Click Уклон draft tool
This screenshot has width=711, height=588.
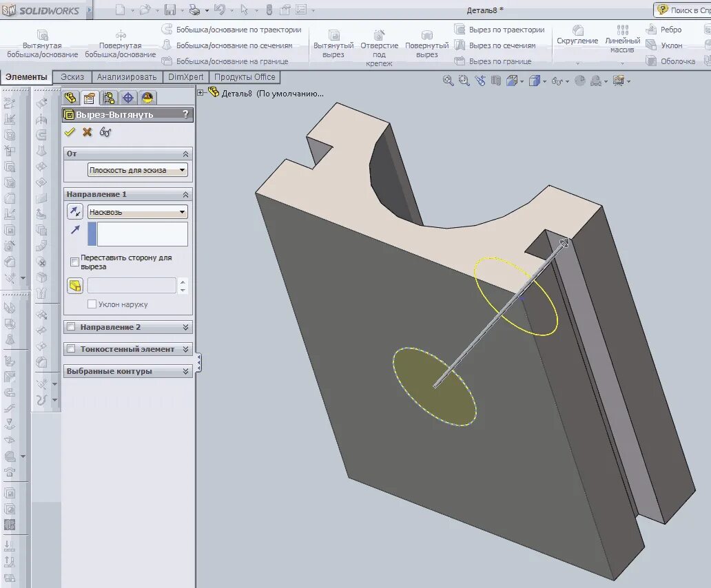coord(664,45)
